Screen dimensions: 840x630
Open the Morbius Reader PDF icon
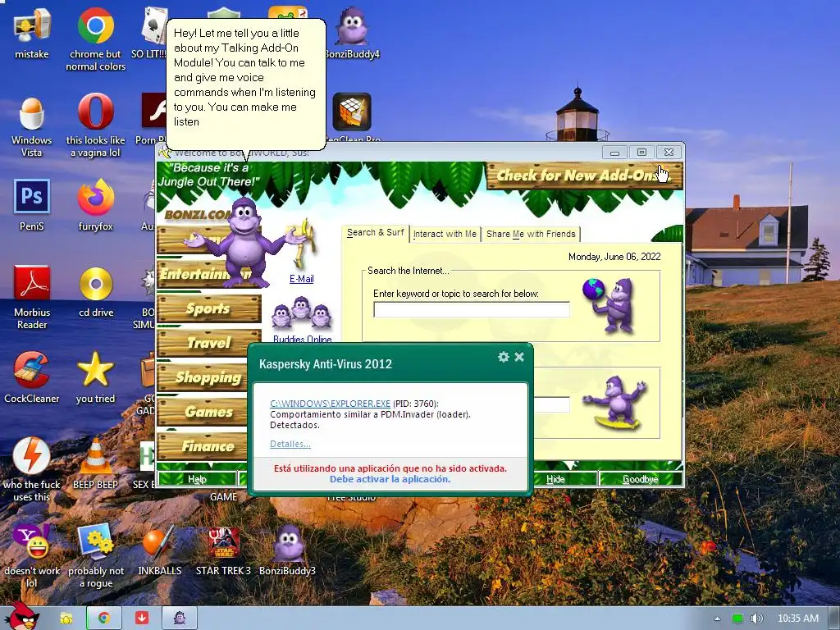[x=32, y=283]
